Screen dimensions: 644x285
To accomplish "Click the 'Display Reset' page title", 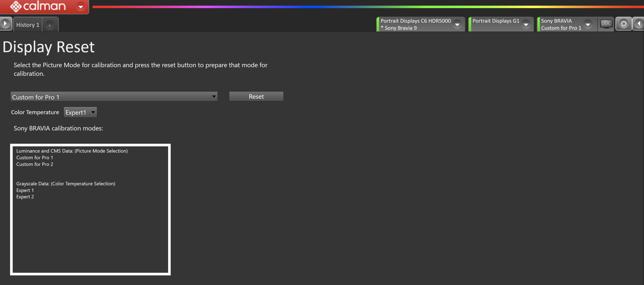I will coord(48,47).
